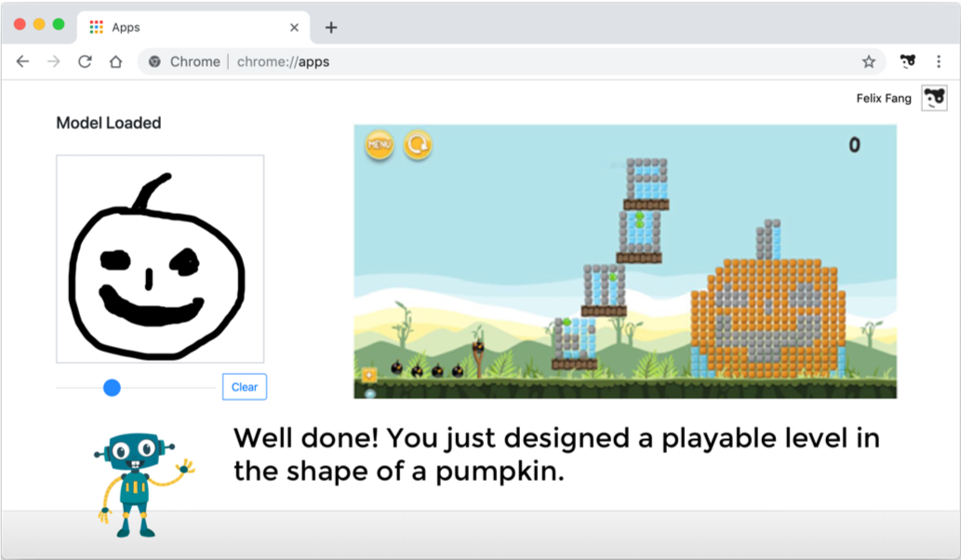
Task: Click the Model Loaded status text
Action: click(109, 123)
